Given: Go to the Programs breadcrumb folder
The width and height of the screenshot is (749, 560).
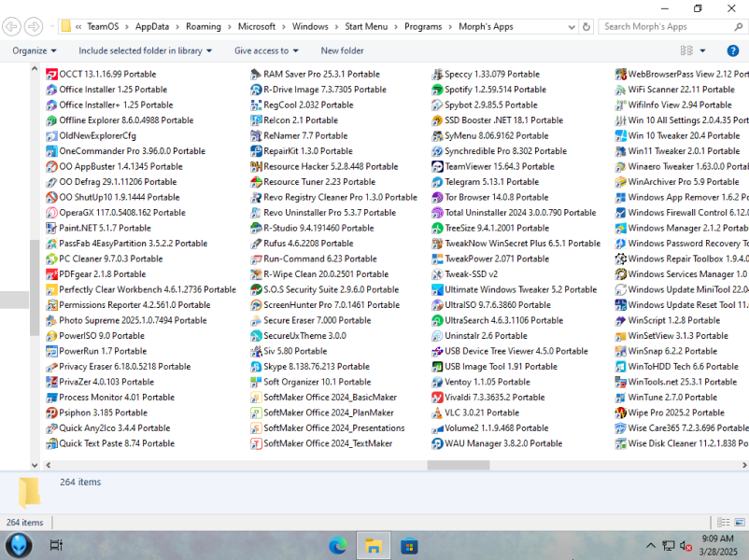Looking at the screenshot, I should click(423, 27).
